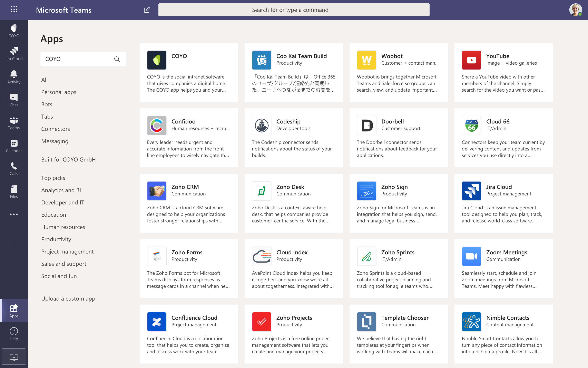588x368 pixels.
Task: Open the app launcher waffle icon
Action: click(x=14, y=9)
